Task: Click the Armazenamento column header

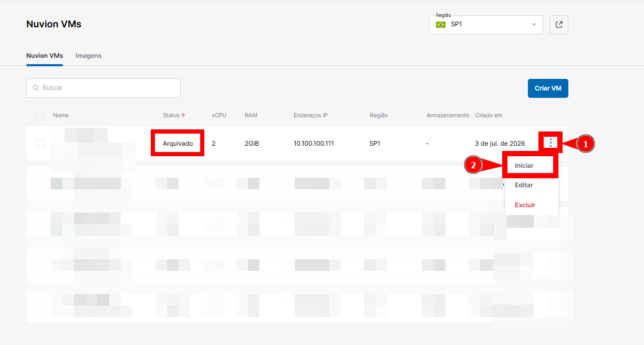Action: point(448,115)
